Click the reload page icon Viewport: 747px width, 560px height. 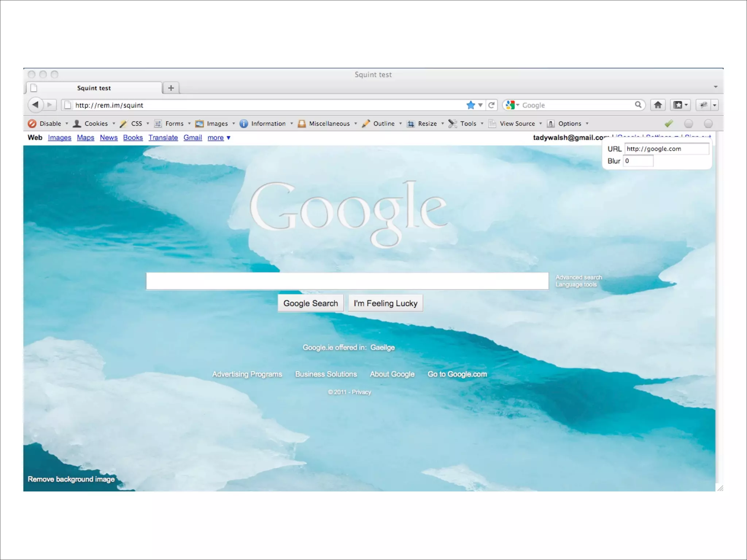point(491,105)
